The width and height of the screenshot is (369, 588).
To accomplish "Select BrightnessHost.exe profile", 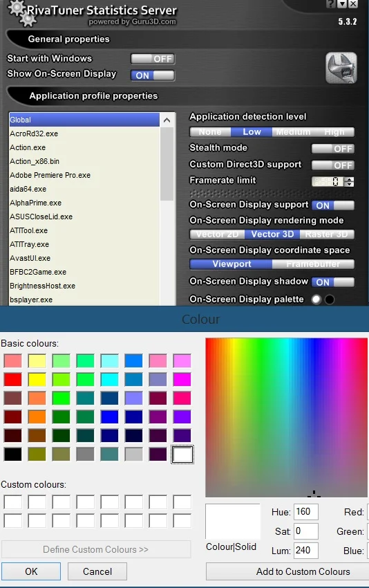I will pos(84,286).
